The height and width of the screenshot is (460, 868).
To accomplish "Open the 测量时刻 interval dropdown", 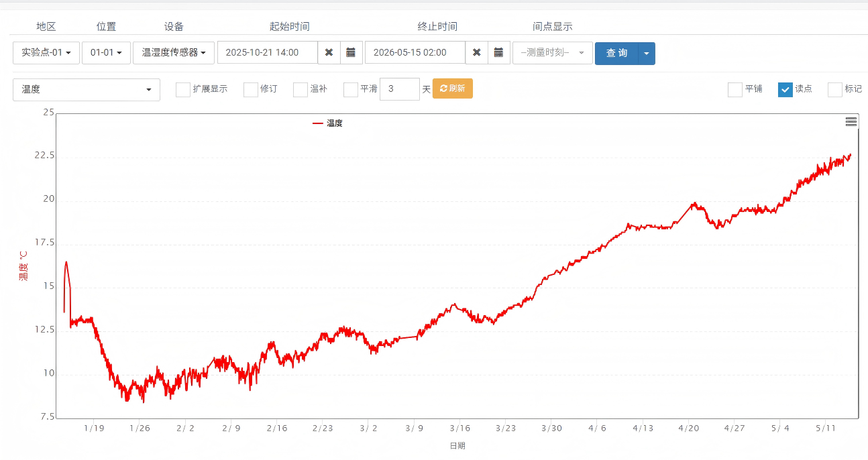I will pos(553,53).
